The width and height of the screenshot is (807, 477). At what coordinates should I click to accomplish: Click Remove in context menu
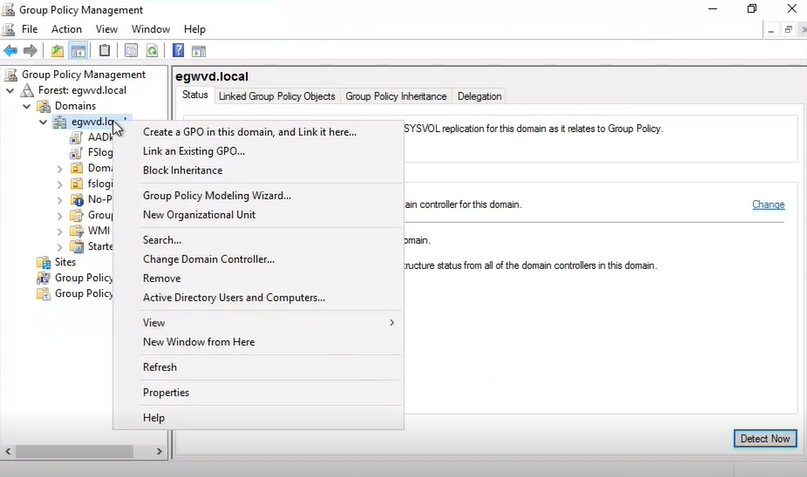(x=258, y=278)
